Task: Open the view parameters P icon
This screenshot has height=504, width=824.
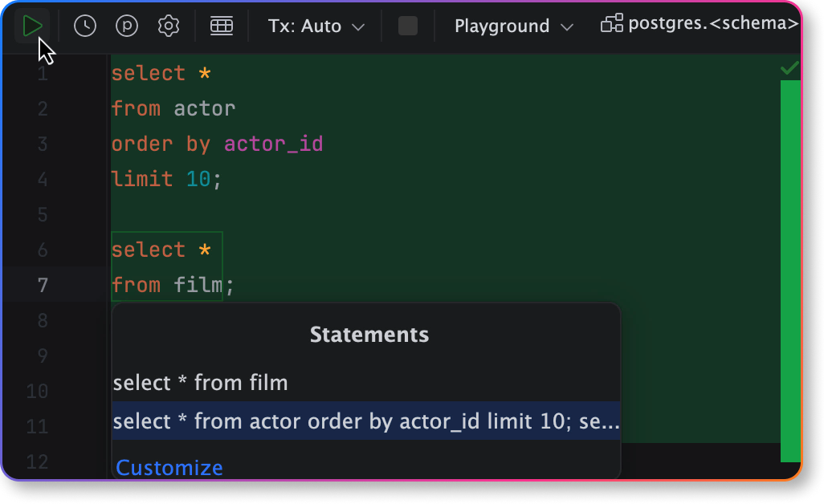Action: pos(127,26)
